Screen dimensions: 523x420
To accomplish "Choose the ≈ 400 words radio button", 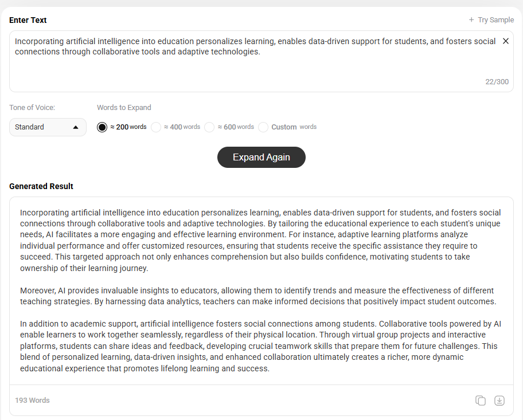I will tap(156, 127).
